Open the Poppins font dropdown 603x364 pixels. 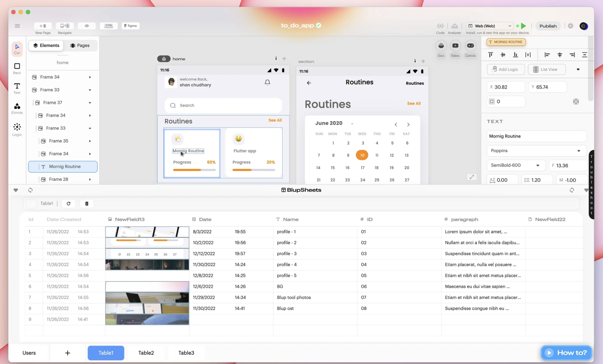[x=536, y=151]
